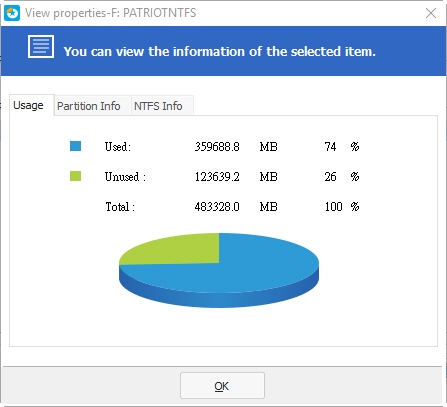Select the Unused value 123639.2
Image resolution: width=447 pixels, height=407 pixels.
(x=217, y=176)
